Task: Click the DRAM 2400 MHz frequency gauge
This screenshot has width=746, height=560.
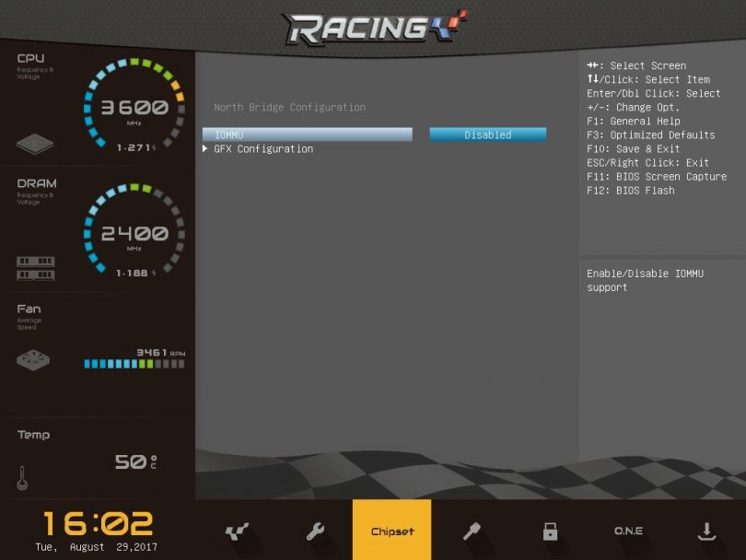Action: pyautogui.click(x=134, y=233)
